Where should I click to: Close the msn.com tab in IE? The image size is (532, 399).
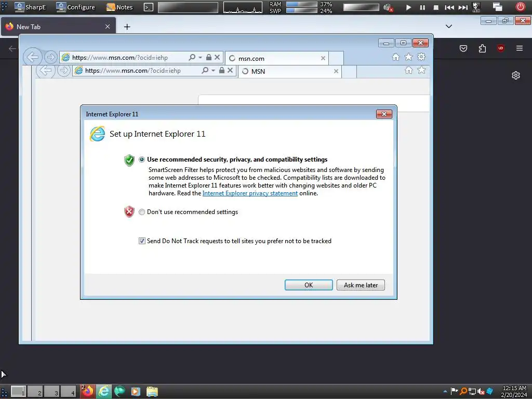pos(323,58)
